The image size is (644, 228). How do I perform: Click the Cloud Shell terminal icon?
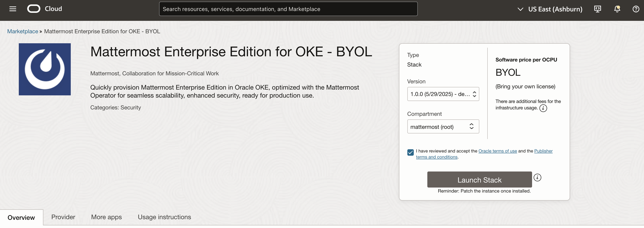(x=597, y=9)
